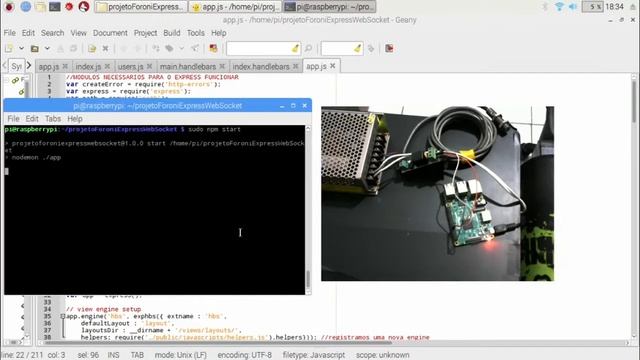Create a new file with the toolbar icon
The width and height of the screenshot is (640, 360).
tap(9, 49)
